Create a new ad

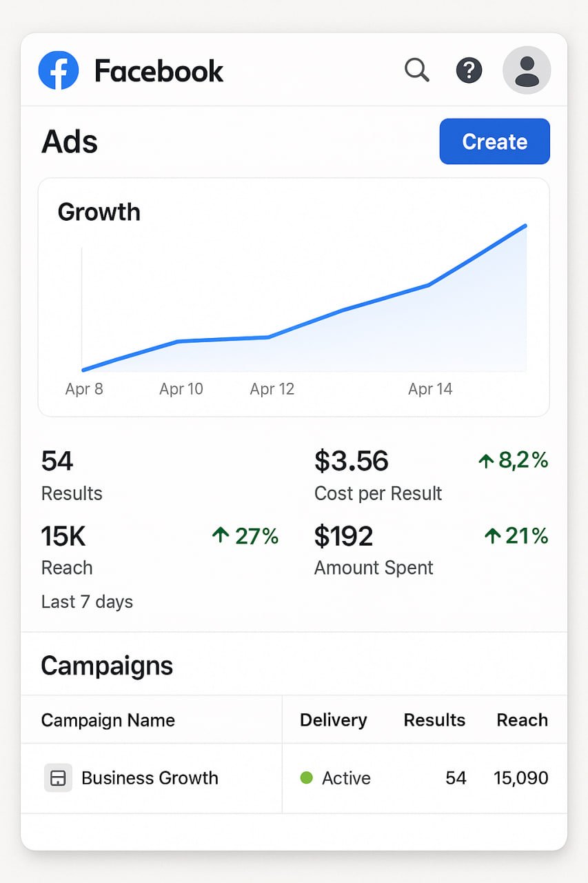coord(495,141)
